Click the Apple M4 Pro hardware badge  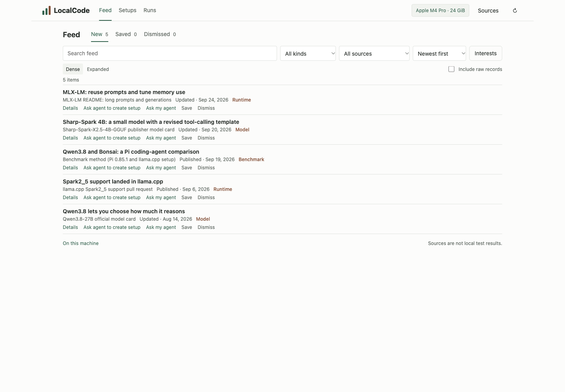[440, 11]
